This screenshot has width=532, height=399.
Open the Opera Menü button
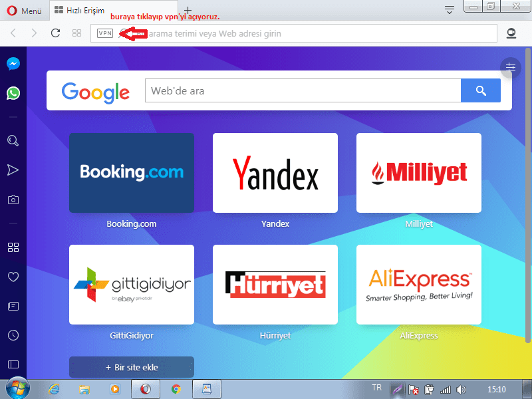point(24,11)
